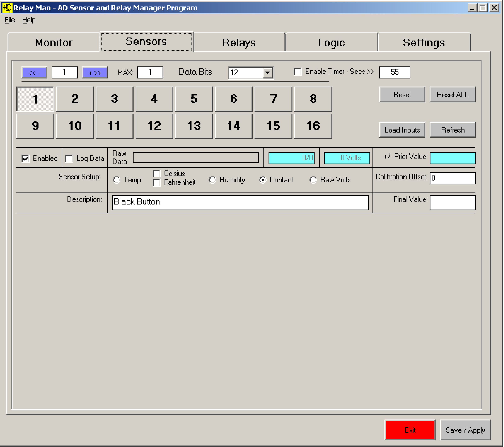Check the Enable Timer checkbox

pyautogui.click(x=298, y=72)
